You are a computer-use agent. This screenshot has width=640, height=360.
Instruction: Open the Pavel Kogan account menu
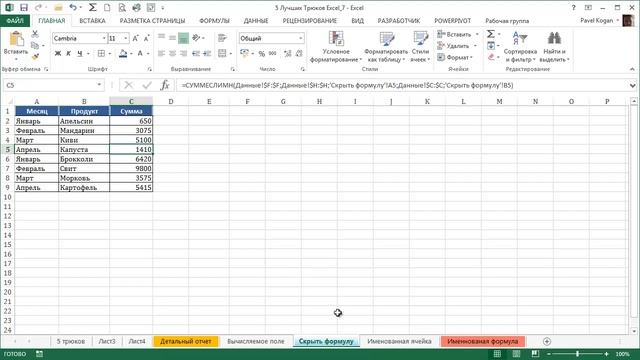pyautogui.click(x=600, y=20)
